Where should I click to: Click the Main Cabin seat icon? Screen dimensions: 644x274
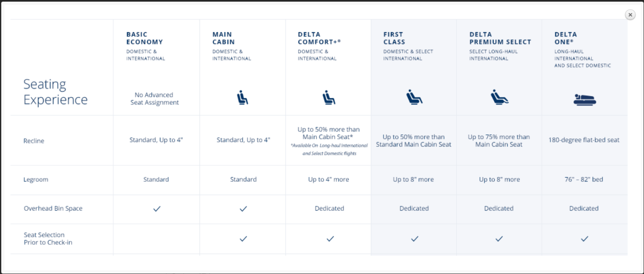coord(243,97)
